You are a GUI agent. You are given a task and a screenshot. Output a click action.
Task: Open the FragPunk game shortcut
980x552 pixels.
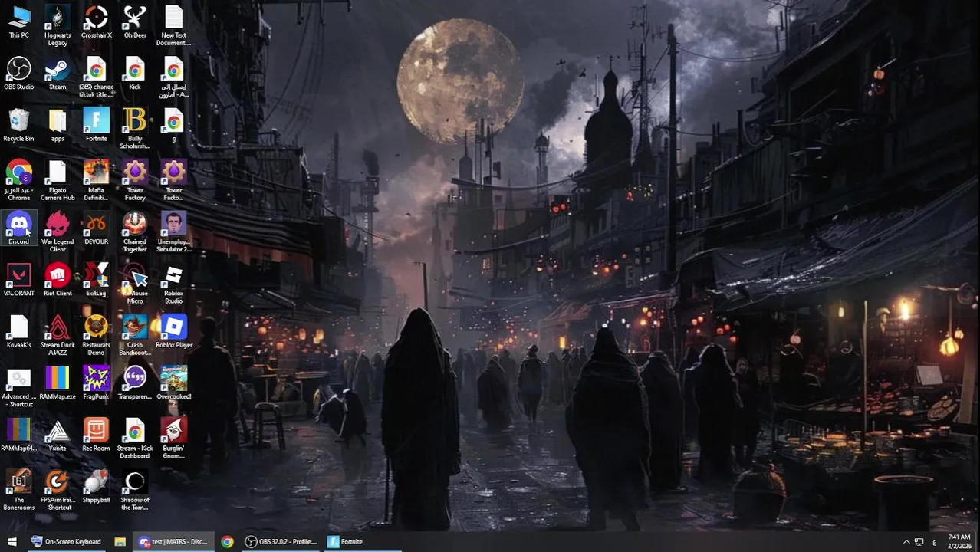click(96, 383)
